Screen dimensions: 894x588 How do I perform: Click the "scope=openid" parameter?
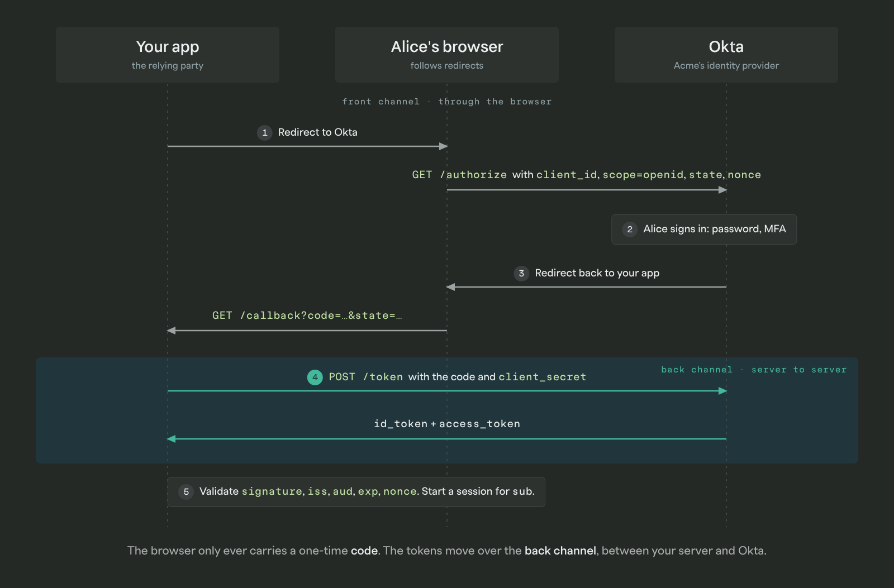(643, 175)
